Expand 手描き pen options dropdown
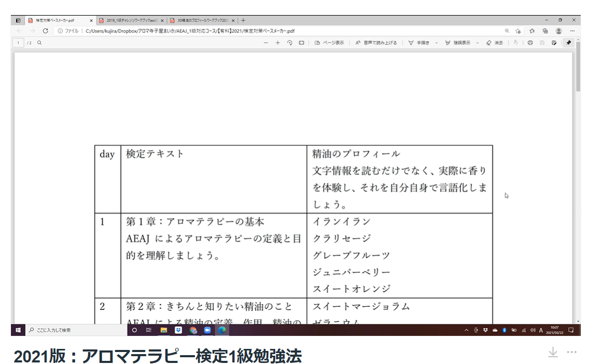 click(436, 43)
